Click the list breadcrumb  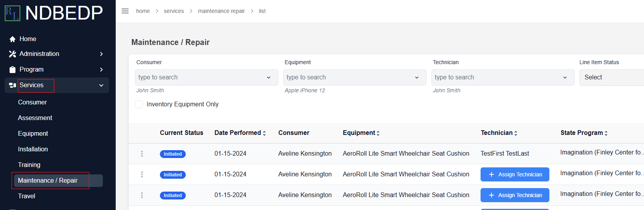point(262,11)
